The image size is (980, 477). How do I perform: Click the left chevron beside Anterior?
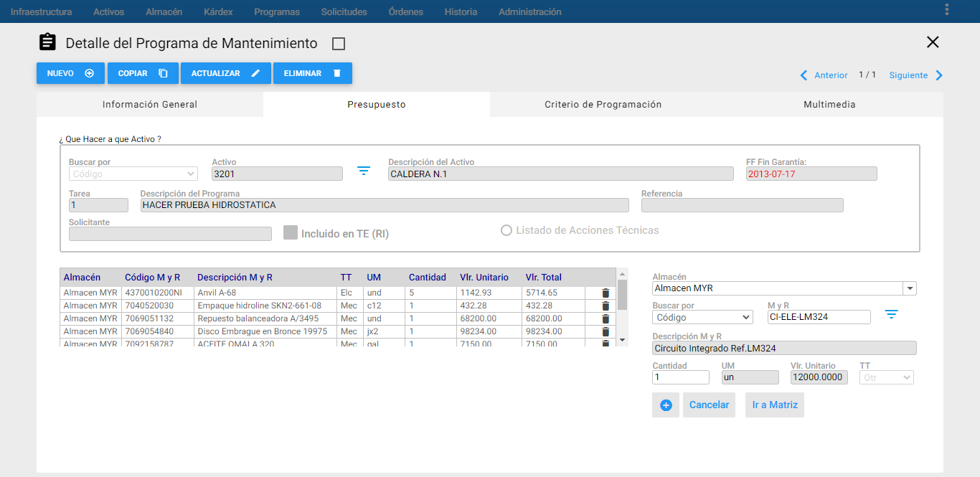click(804, 75)
